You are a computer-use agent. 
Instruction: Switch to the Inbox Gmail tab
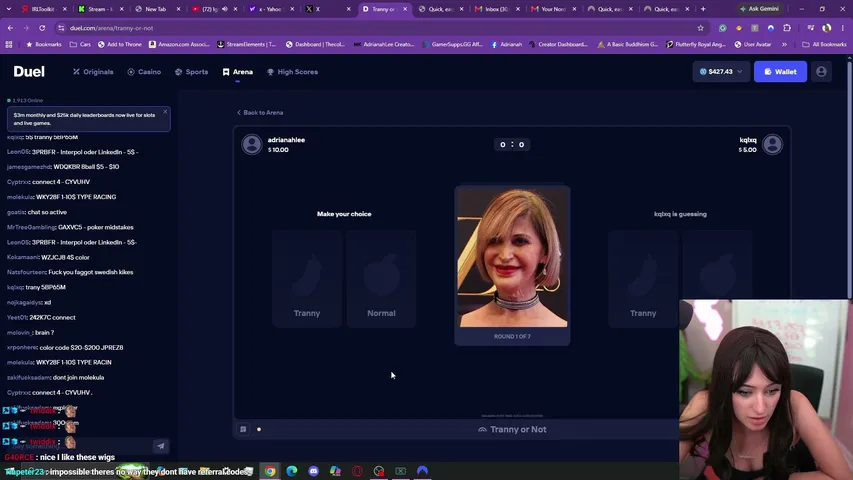coord(495,9)
